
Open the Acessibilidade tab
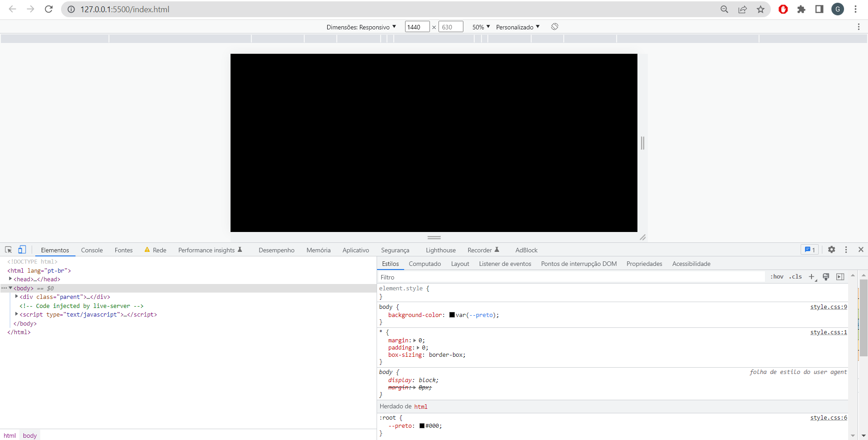coord(691,264)
